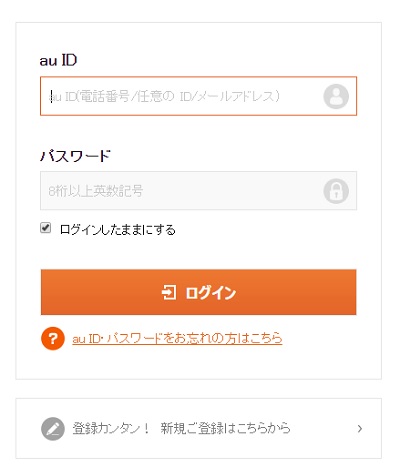Screen dimensions: 400x467
Task: Click the ログインしたままにする label text
Action: (118, 230)
